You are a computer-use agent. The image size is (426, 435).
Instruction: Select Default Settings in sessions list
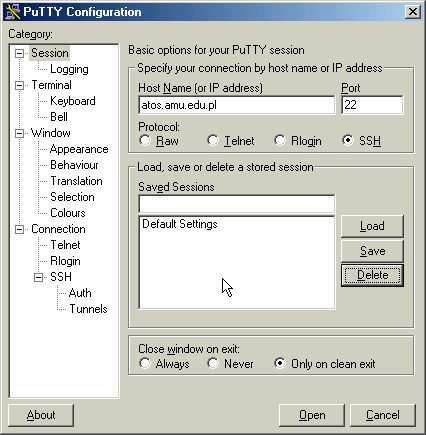coord(180,224)
